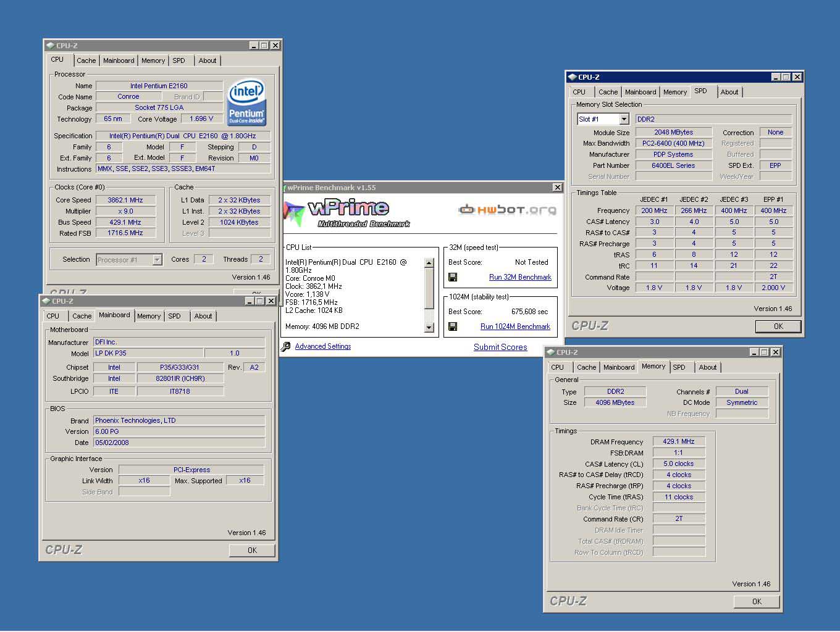
Task: Click 1024M best score 675,608 sec
Action: [529, 312]
